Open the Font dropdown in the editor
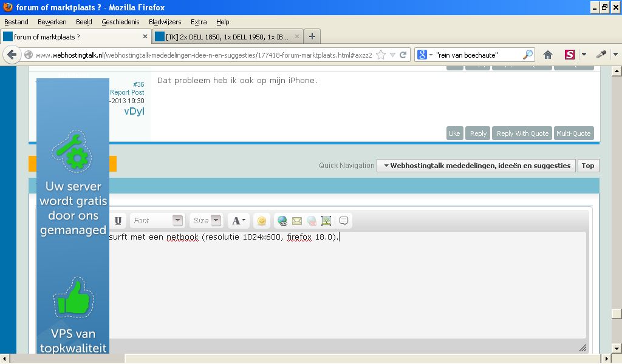This screenshot has height=364, width=622. [157, 221]
